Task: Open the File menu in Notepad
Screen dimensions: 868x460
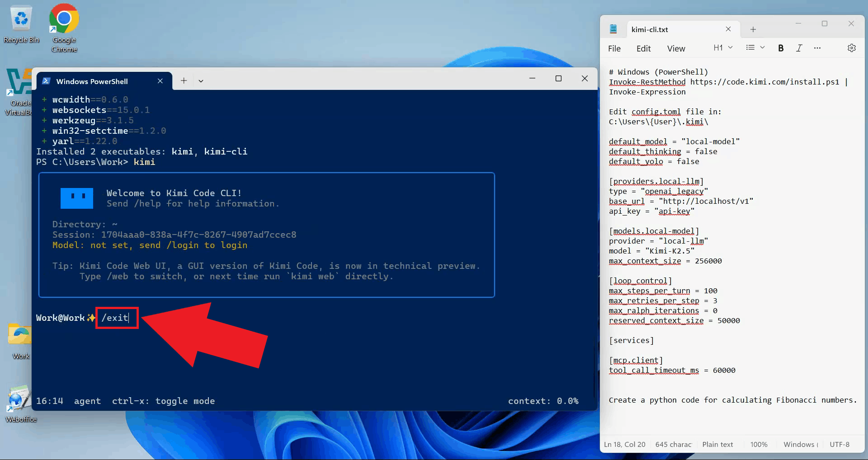Action: 614,48
